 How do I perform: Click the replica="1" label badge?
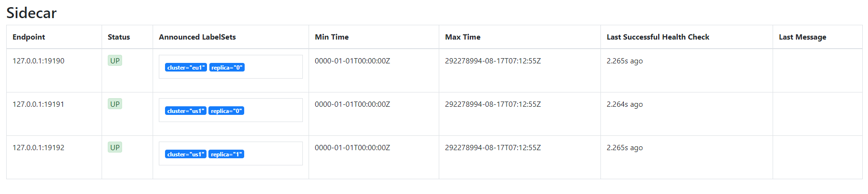(227, 154)
